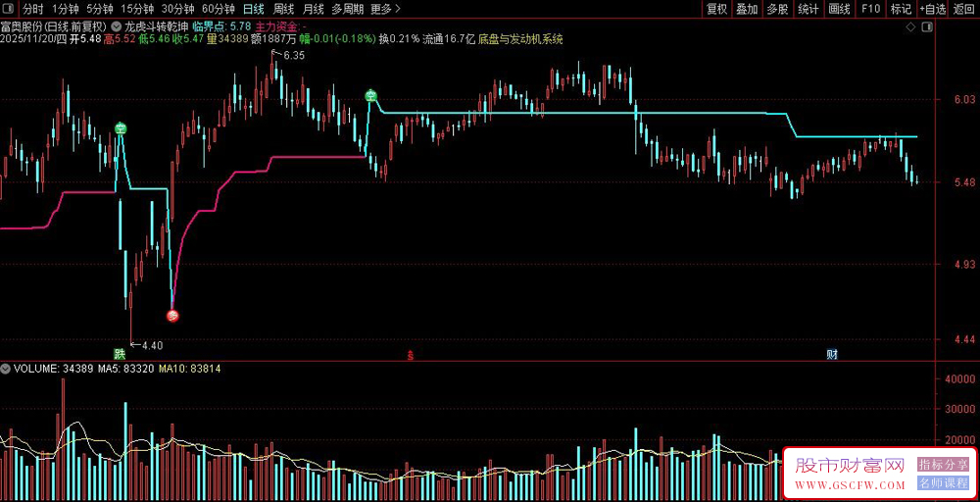Click the MA10: 83814 value
Image resolution: width=980 pixels, height=502 pixels.
tap(189, 369)
